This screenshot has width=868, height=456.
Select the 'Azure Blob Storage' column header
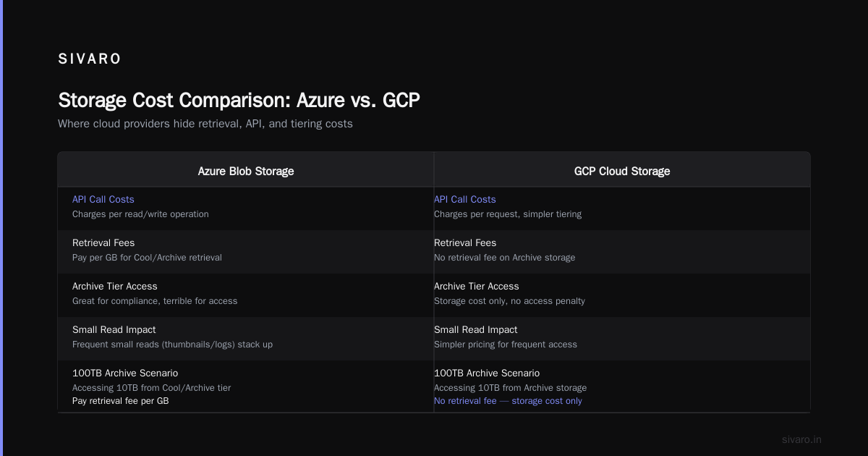pyautogui.click(x=246, y=172)
